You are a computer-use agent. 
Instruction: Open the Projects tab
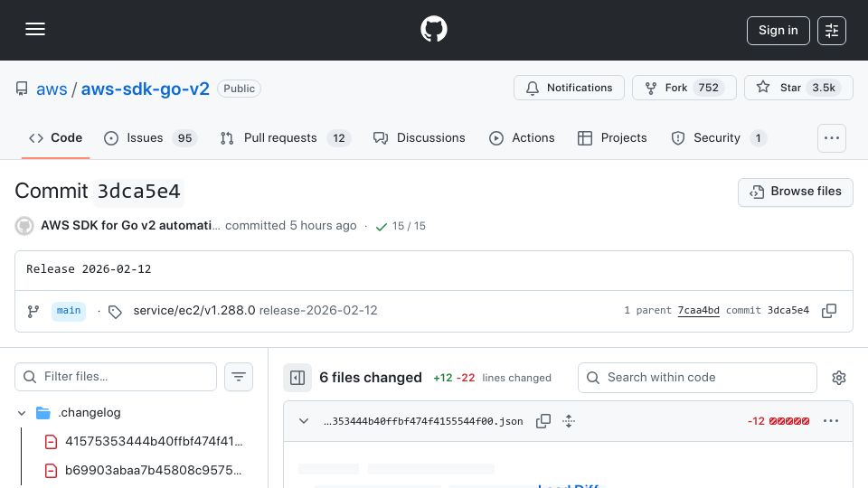612,137
